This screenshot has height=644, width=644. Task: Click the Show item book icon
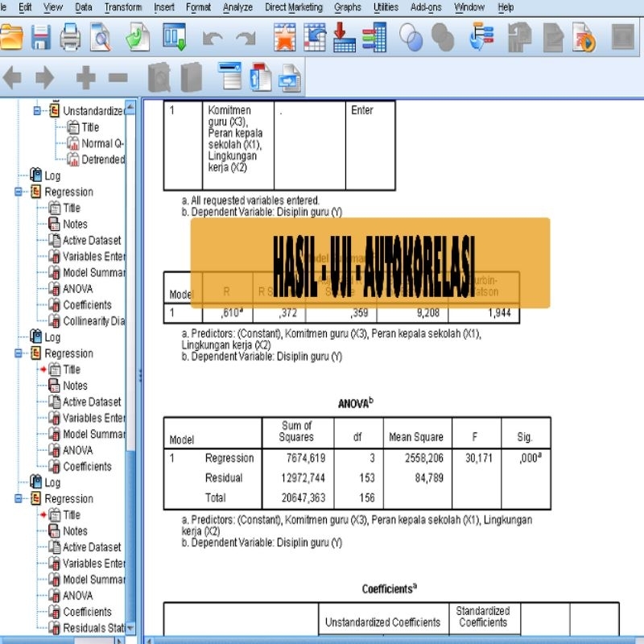[159, 77]
